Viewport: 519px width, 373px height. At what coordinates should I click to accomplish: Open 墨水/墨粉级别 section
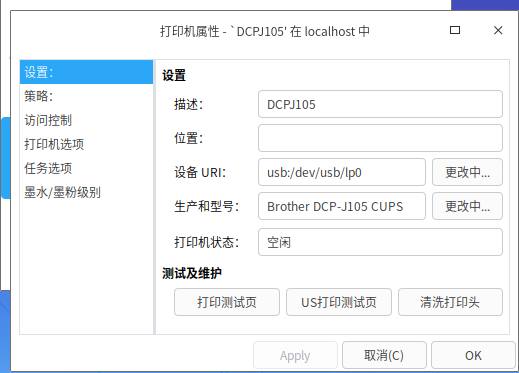coord(86,192)
